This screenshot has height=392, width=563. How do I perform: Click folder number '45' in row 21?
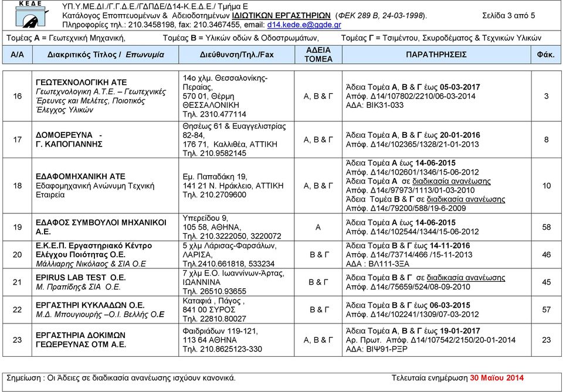tap(546, 282)
